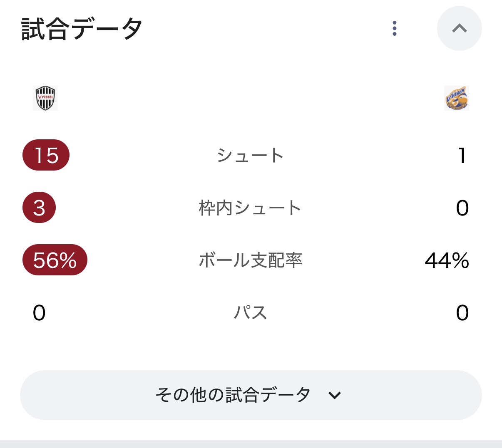
Task: Click the ボール支配率 stat label
Action: 250,260
